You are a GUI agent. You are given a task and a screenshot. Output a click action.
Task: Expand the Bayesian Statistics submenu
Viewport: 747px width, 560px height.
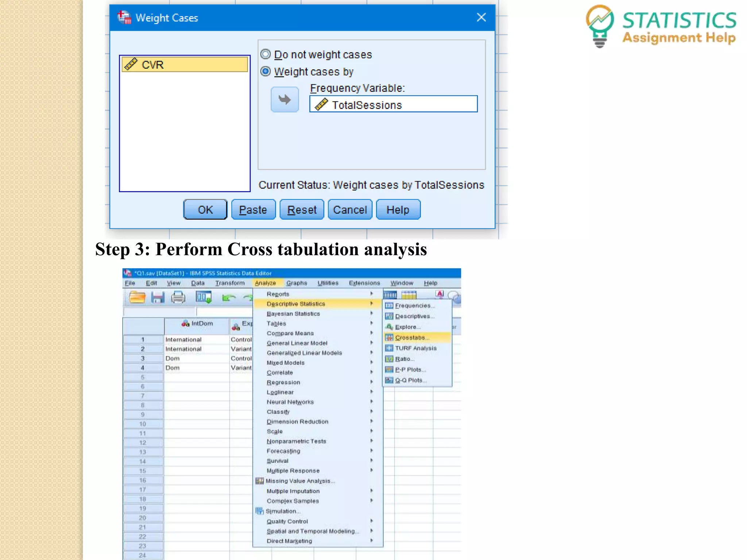point(317,314)
